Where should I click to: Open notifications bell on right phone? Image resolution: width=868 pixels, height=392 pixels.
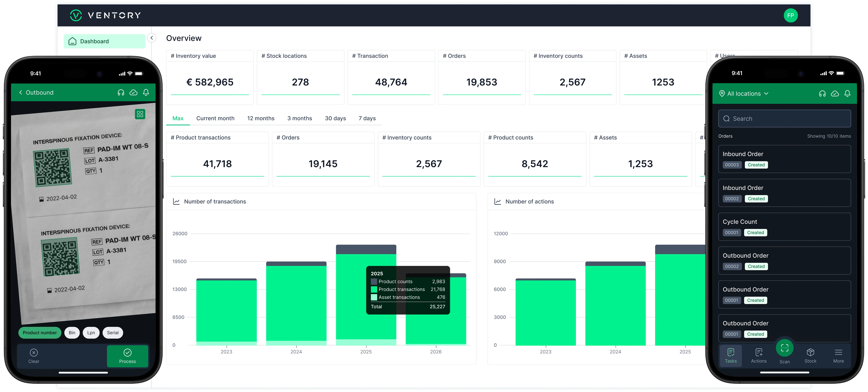pos(847,93)
